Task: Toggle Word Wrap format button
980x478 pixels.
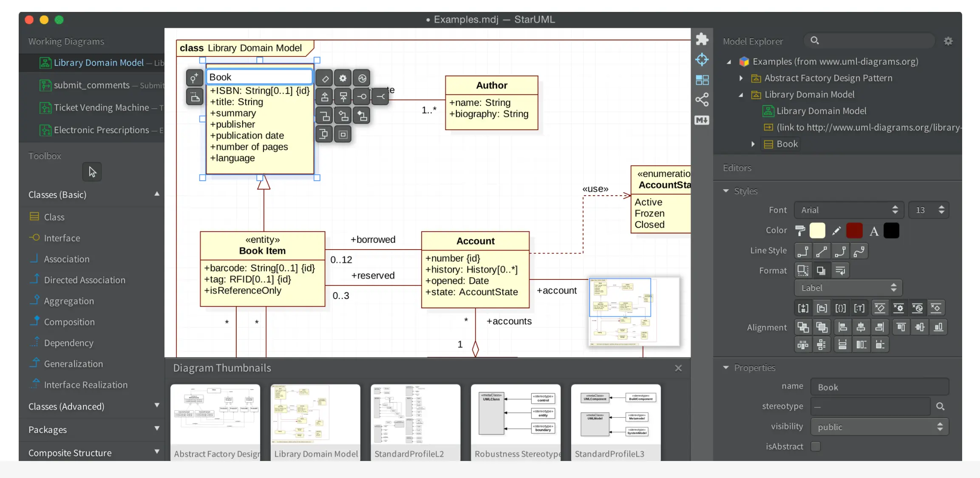Action: click(840, 270)
